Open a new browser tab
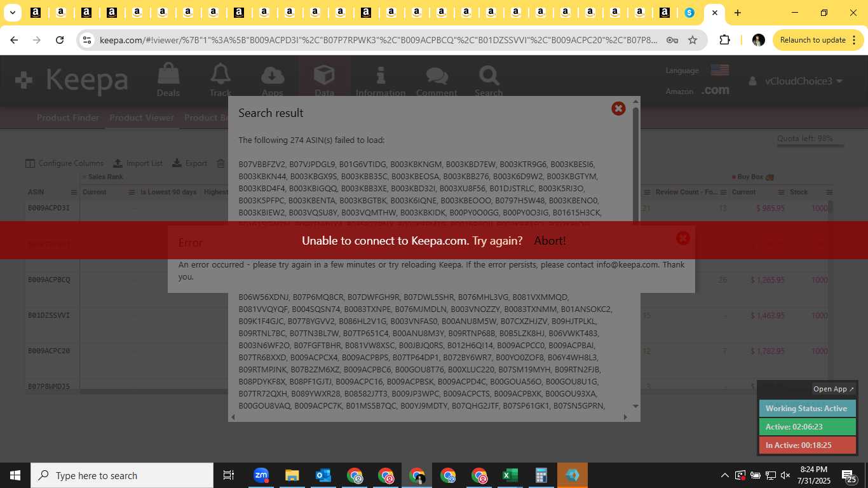 pos(737,13)
